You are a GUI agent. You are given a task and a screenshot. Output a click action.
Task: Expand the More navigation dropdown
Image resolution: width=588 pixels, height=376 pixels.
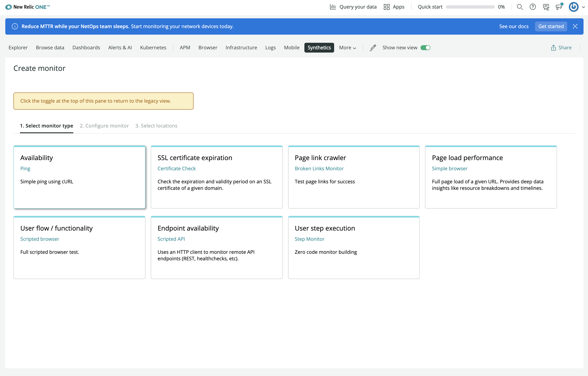pos(347,48)
